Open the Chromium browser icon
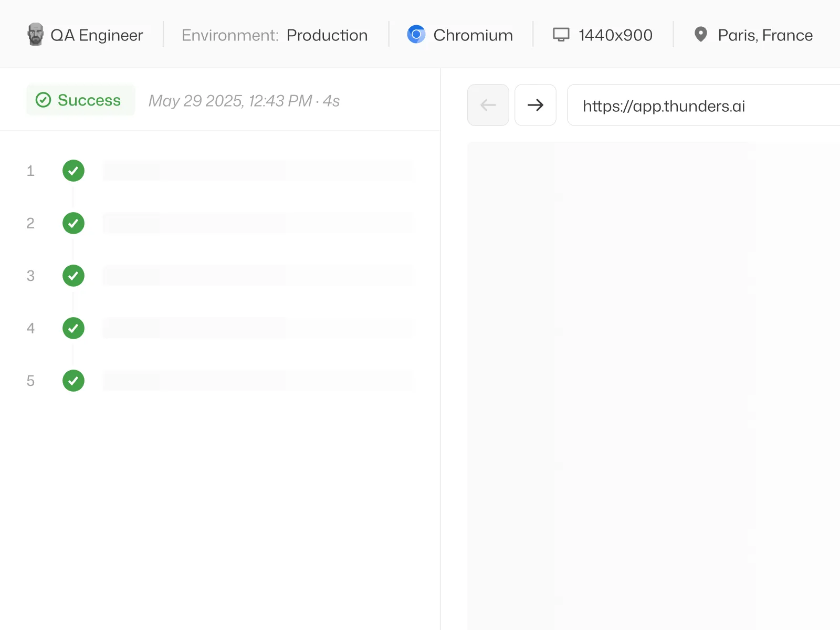Viewport: 840px width, 630px height. [x=416, y=35]
